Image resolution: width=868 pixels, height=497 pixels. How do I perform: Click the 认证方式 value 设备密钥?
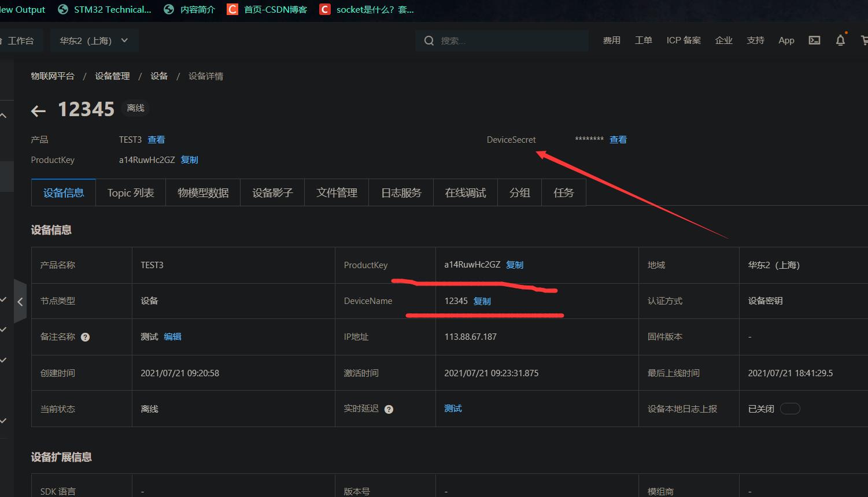[765, 301]
